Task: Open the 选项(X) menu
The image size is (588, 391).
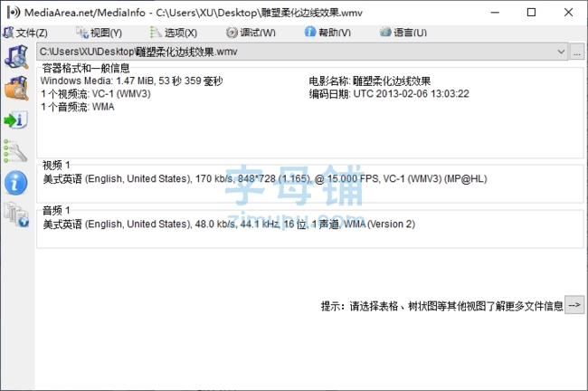Action: 173,33
